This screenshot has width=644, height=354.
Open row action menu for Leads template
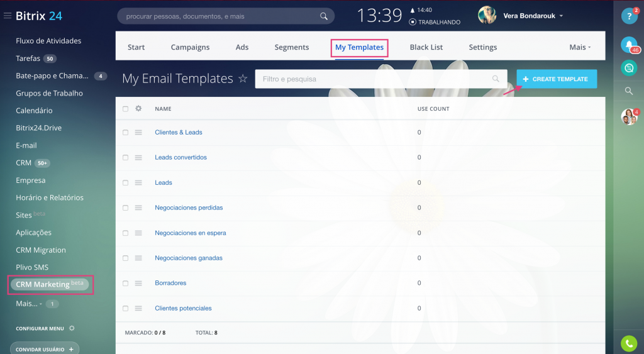click(x=138, y=183)
